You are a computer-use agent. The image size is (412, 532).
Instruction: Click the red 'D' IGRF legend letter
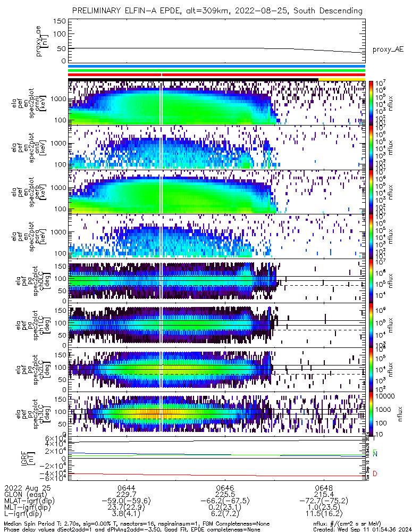pos(375,473)
